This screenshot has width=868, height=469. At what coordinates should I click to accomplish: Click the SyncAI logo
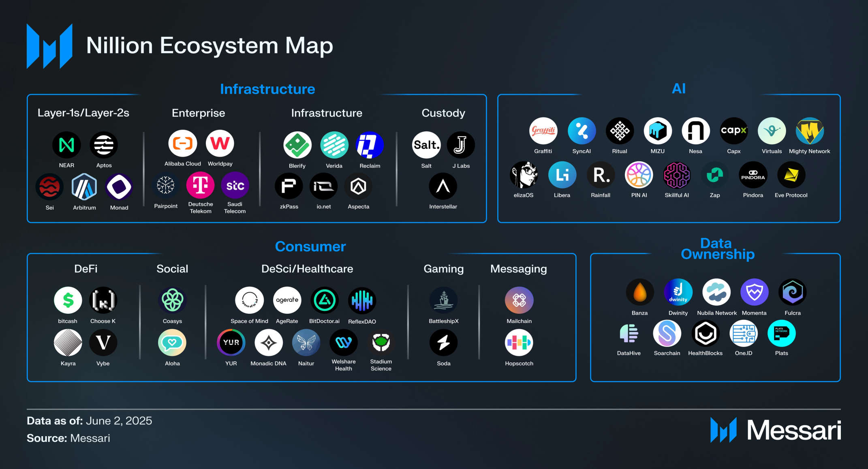pos(582,131)
